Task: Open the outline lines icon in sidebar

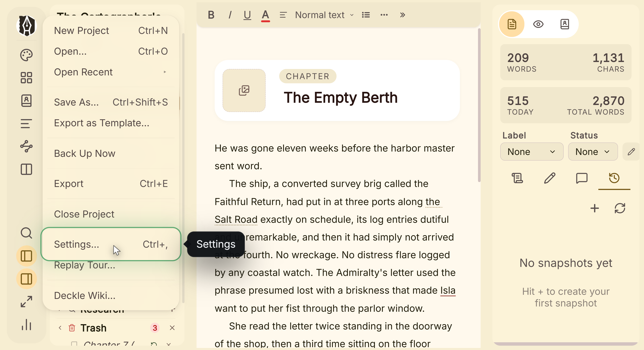Action: (26, 124)
